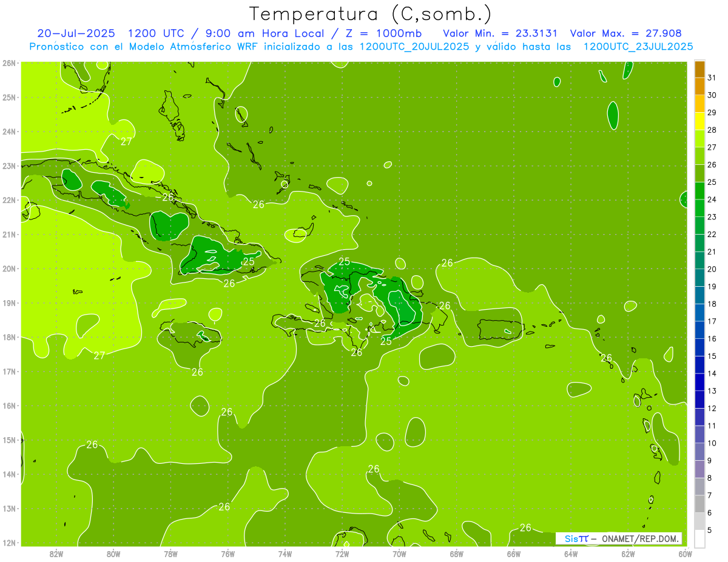Click the white color bar segment below 5
Screen dimensions: 728x562
[x=699, y=538]
